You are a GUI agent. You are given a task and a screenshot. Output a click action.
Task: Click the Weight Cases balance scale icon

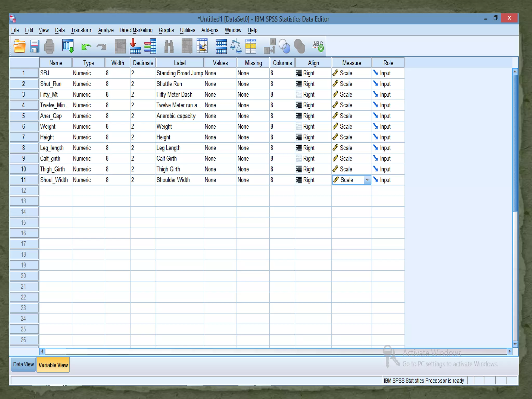click(x=236, y=46)
